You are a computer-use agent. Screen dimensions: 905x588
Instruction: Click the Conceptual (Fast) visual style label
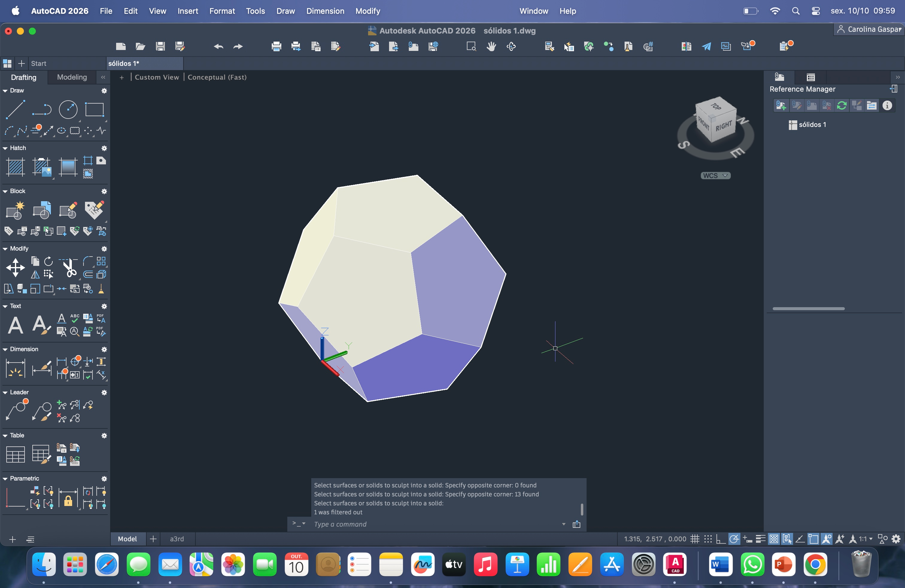coord(217,77)
